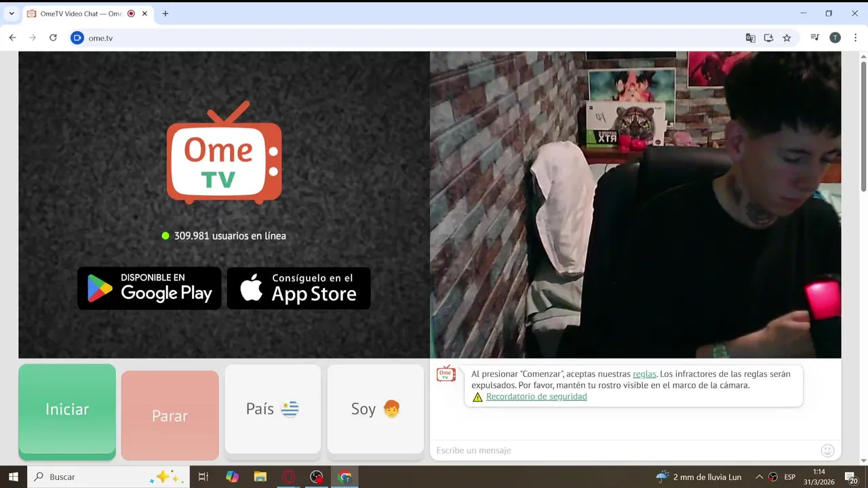Viewport: 868px width, 488px height.
Task: Click the ESP language indicator
Action: point(789,477)
